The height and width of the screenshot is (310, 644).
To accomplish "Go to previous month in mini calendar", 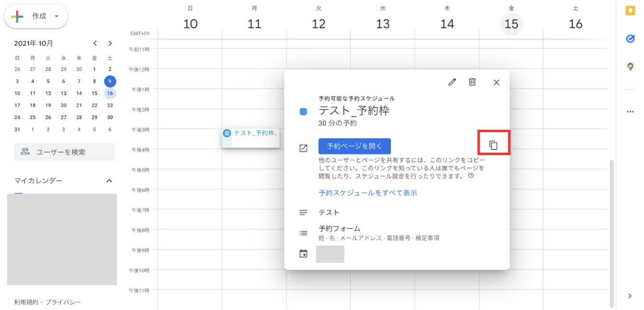I will tap(95, 44).
